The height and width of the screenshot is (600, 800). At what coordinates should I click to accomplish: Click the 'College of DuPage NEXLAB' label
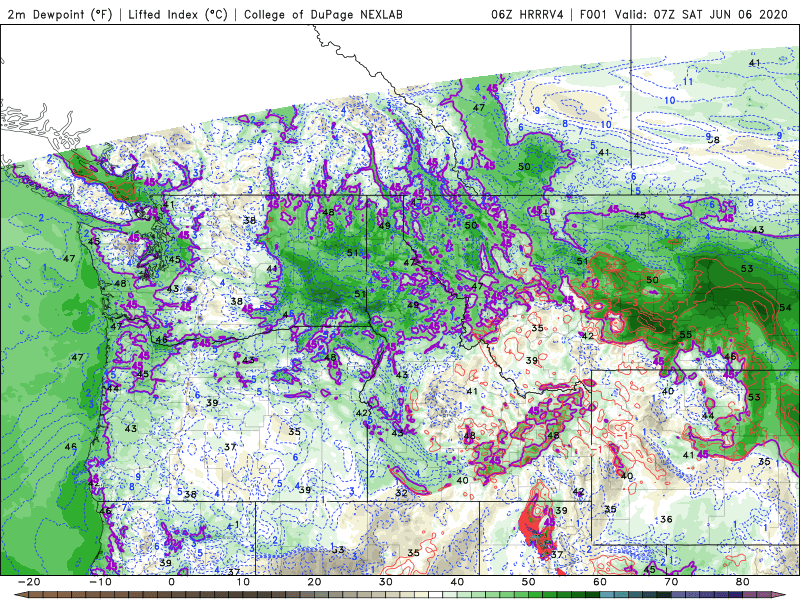[x=323, y=14]
